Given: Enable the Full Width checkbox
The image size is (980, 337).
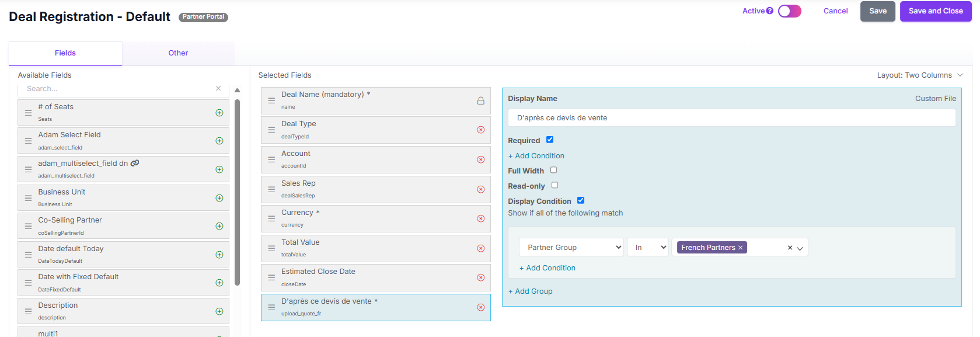Looking at the screenshot, I should point(554,170).
